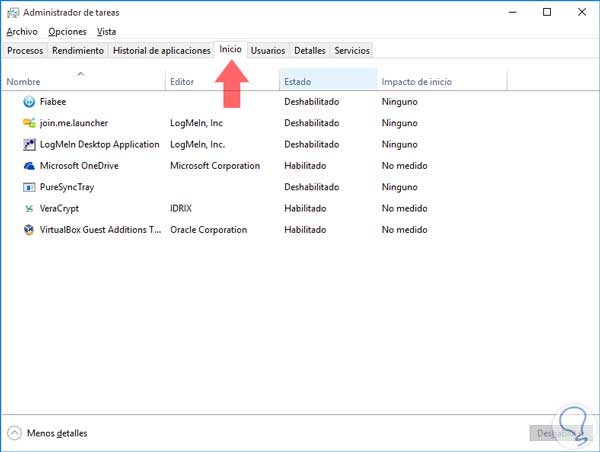Image resolution: width=600 pixels, height=452 pixels.
Task: Click the Fiabee power icon
Action: (x=29, y=102)
